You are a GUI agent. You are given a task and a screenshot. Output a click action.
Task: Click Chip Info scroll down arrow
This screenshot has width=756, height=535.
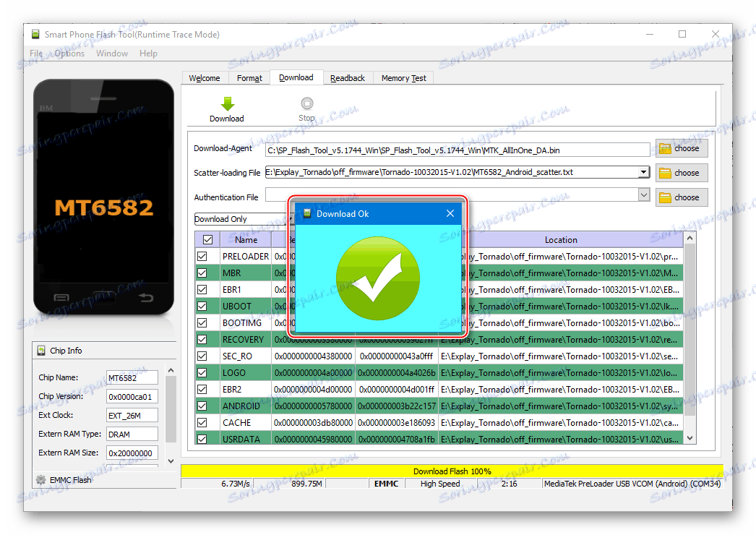tap(171, 461)
